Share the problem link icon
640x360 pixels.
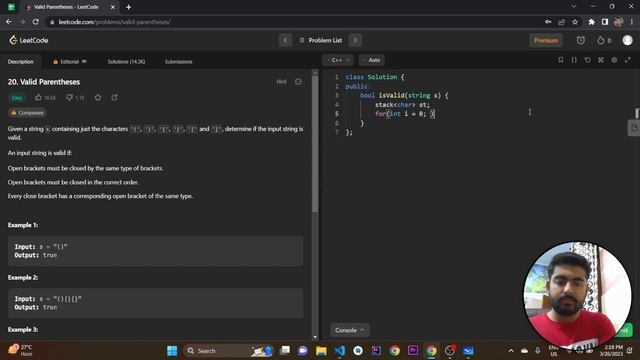tap(114, 98)
